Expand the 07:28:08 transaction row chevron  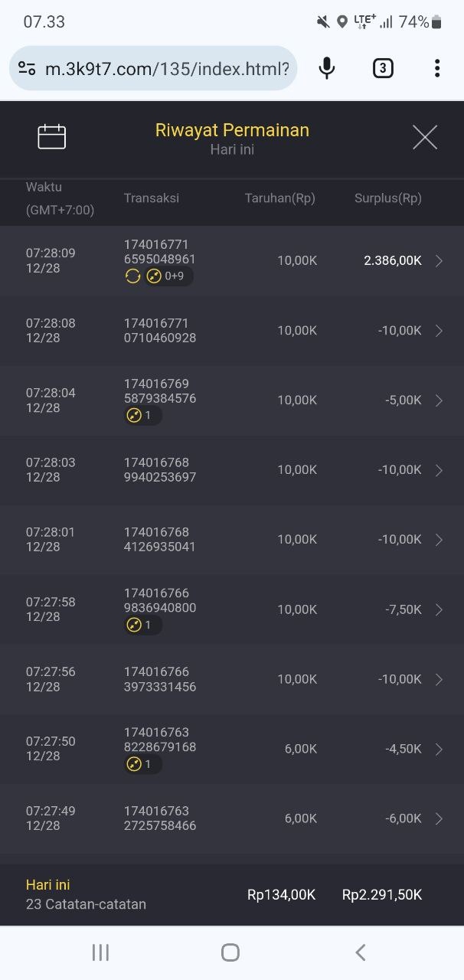(x=439, y=331)
